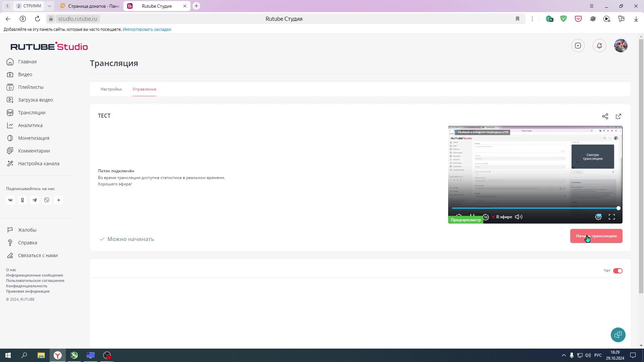Switch to the Настройки tab
This screenshot has height=362, width=644.
(x=111, y=89)
